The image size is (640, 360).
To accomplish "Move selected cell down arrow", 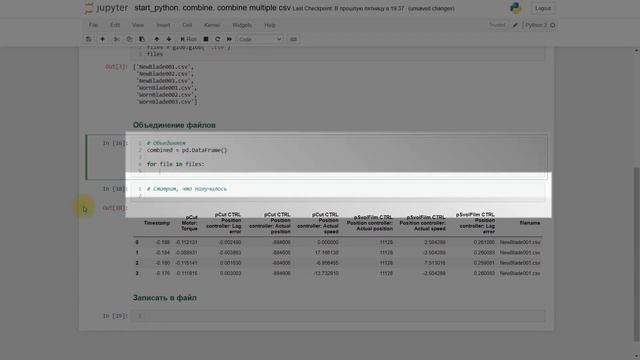I will (x=169, y=39).
